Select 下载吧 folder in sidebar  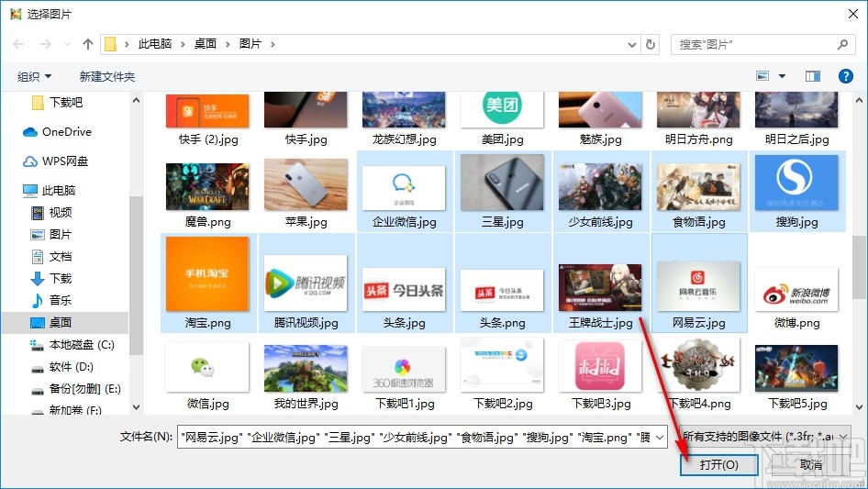coord(58,103)
